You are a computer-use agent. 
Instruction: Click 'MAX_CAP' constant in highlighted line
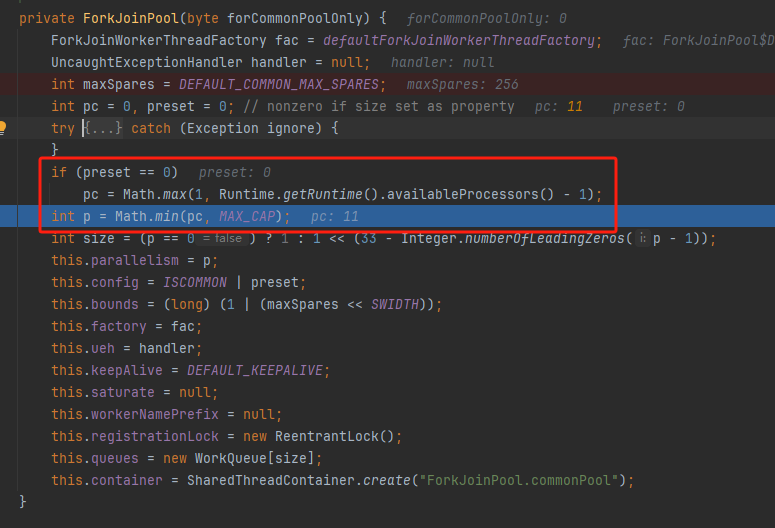(247, 217)
